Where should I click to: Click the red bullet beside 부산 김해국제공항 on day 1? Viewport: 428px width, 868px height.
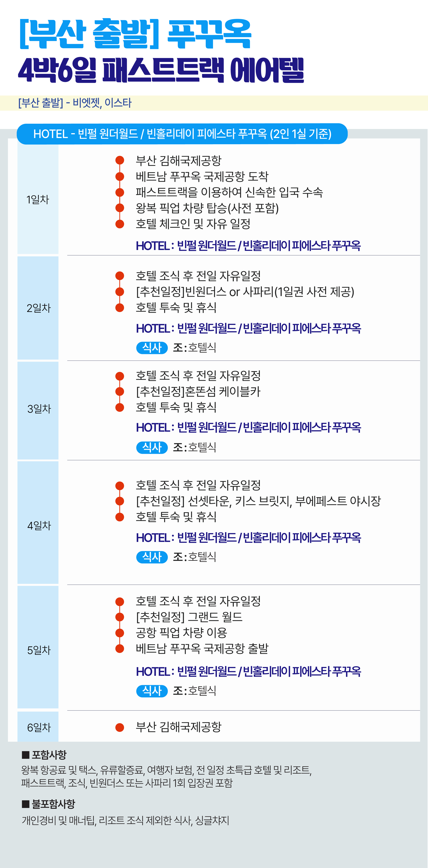(x=120, y=160)
